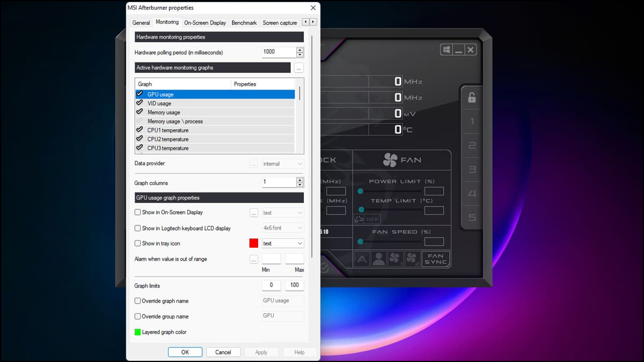
Task: Click the OK button
Action: click(185, 352)
